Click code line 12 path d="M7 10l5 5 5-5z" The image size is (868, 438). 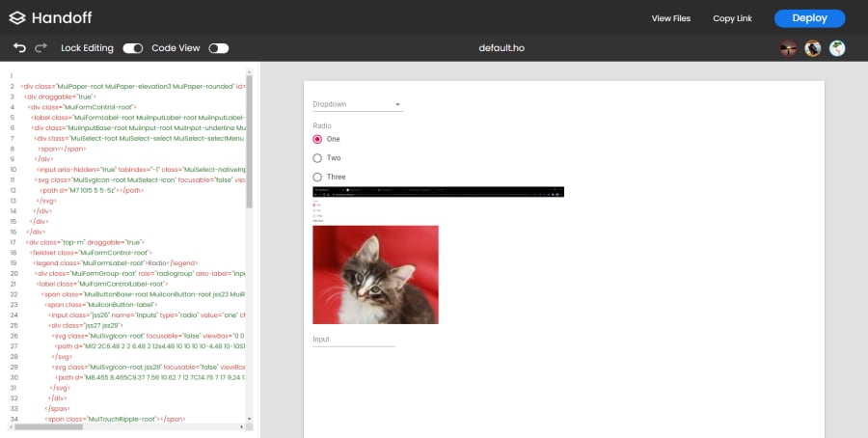click(93, 190)
